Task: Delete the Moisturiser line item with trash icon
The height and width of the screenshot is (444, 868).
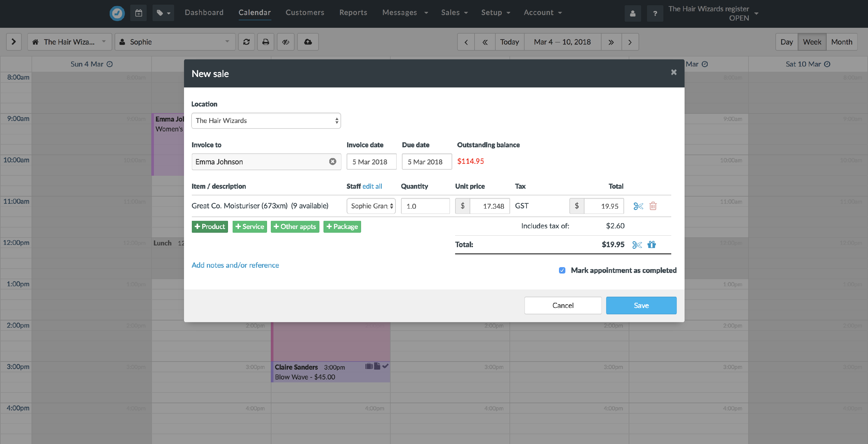Action: pos(653,206)
